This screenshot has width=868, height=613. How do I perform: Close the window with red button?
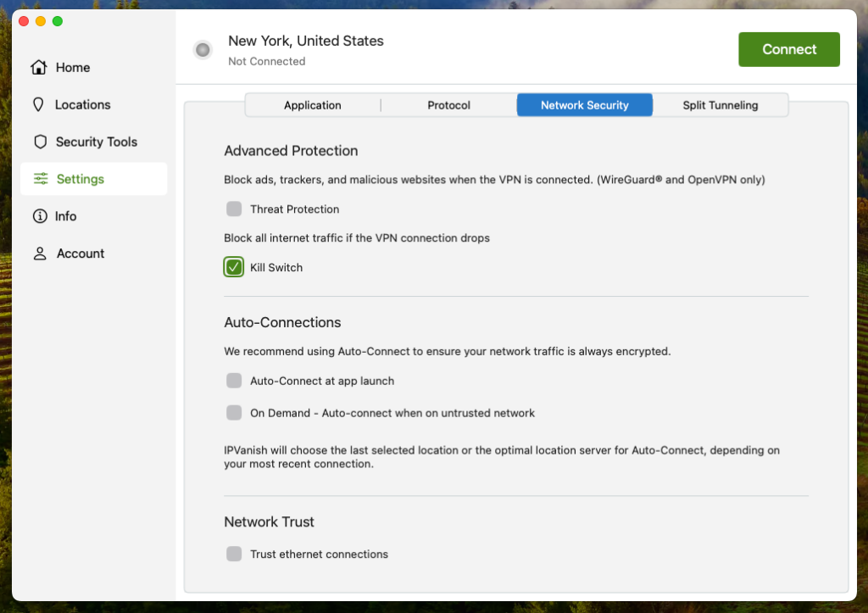(24, 21)
